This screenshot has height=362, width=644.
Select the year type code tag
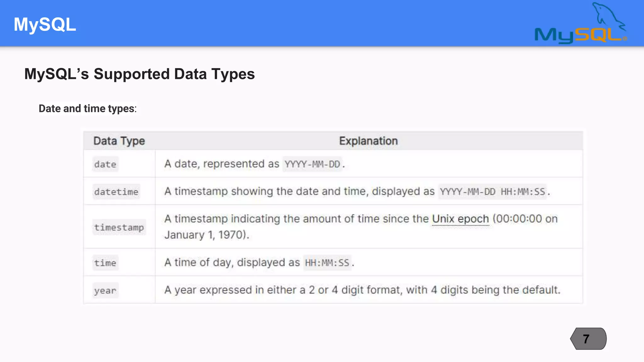pyautogui.click(x=105, y=290)
